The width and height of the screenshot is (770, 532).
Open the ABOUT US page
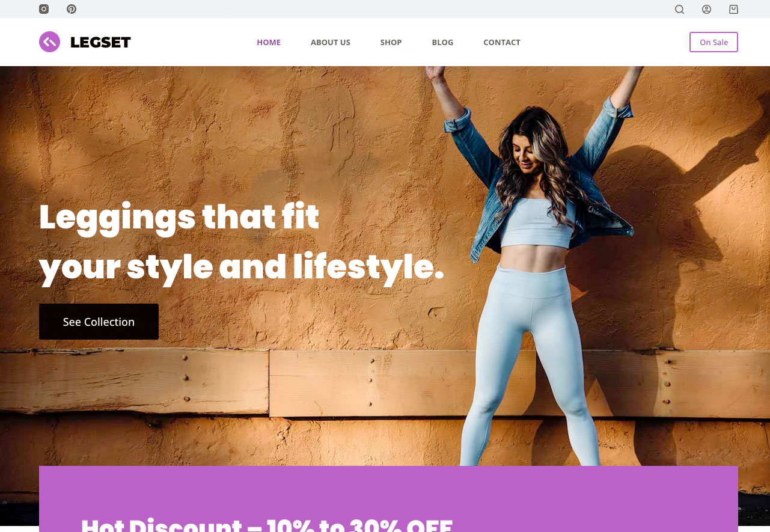pos(331,42)
